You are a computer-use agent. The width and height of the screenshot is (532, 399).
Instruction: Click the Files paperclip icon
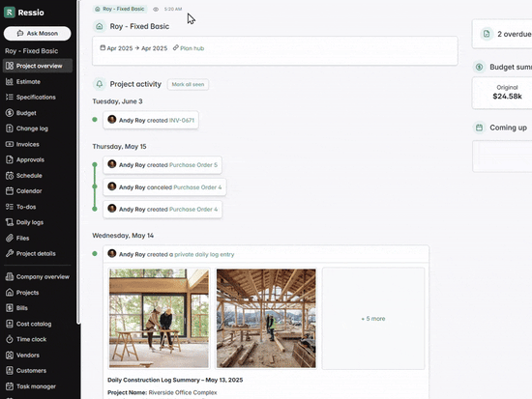10,238
